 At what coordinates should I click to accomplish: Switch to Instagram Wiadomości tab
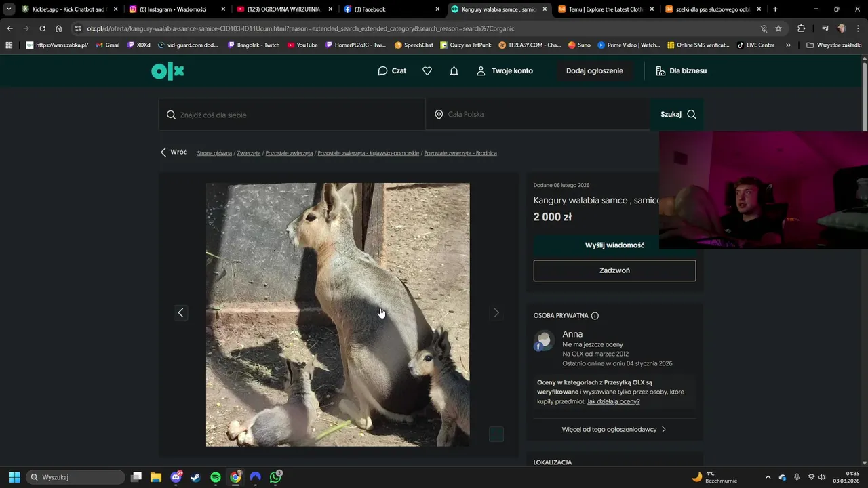click(176, 9)
